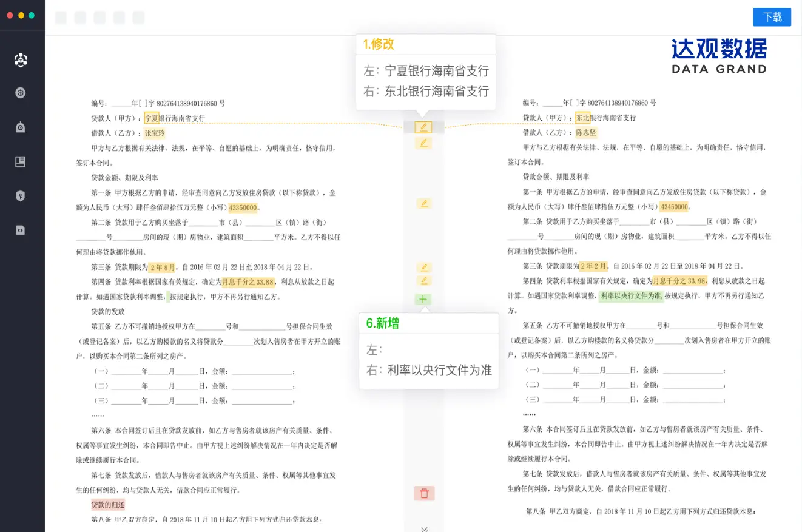This screenshot has width=802, height=532.
Task: Select the highlighted loan term 2年8月
Action: coord(161,267)
